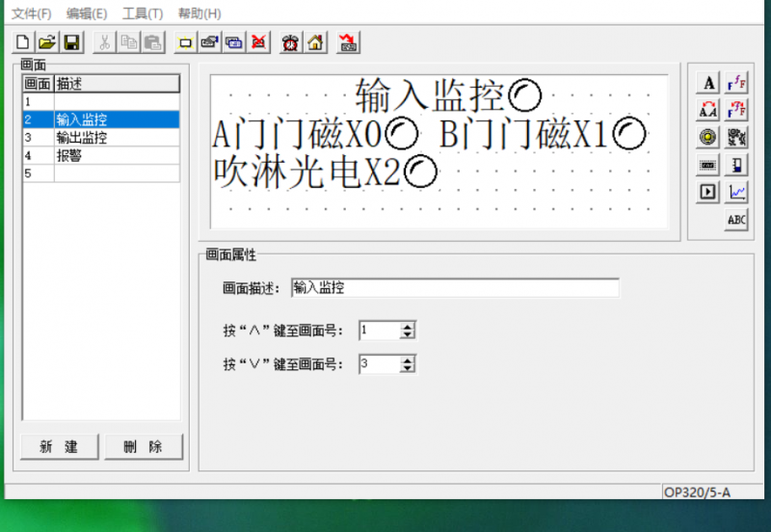Select the static text 'A' tool
Image resolution: width=771 pixels, height=532 pixels.
click(x=708, y=83)
